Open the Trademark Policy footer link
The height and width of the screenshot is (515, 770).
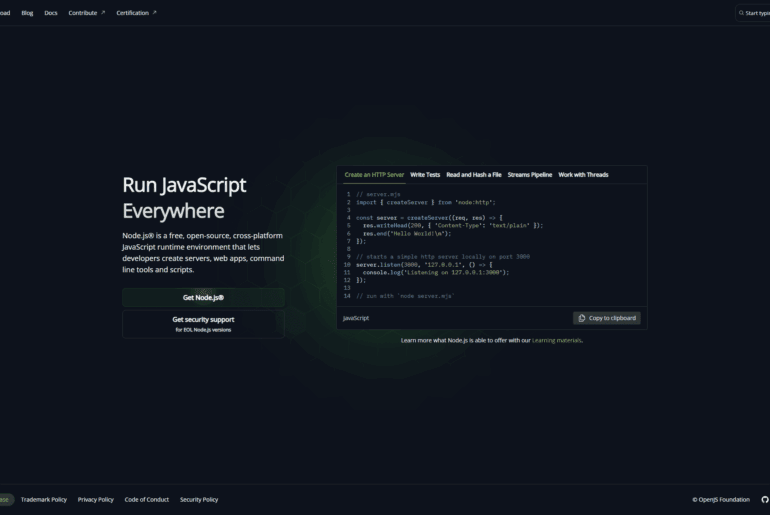[44, 499]
